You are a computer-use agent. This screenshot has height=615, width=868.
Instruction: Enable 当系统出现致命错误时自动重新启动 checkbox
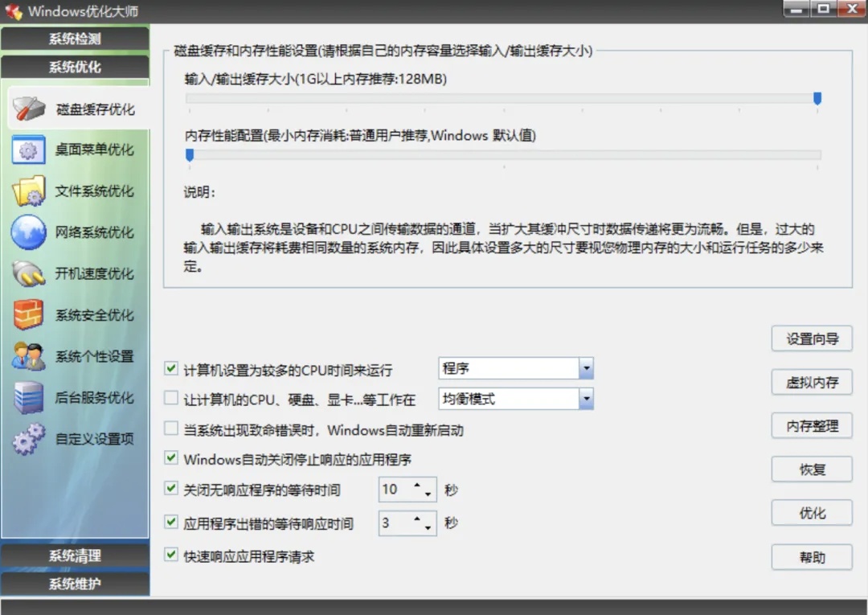pos(171,428)
